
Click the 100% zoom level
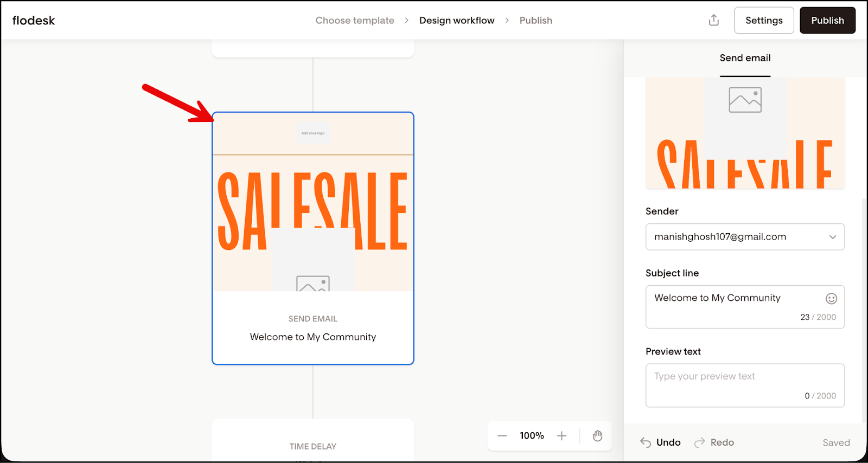pyautogui.click(x=532, y=436)
